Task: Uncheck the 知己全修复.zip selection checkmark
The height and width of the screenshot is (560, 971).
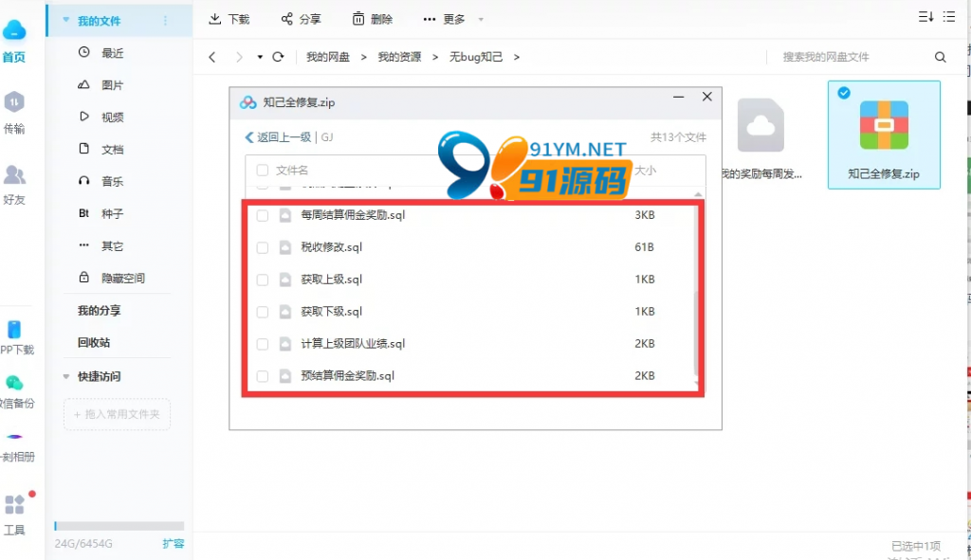Action: [x=843, y=93]
